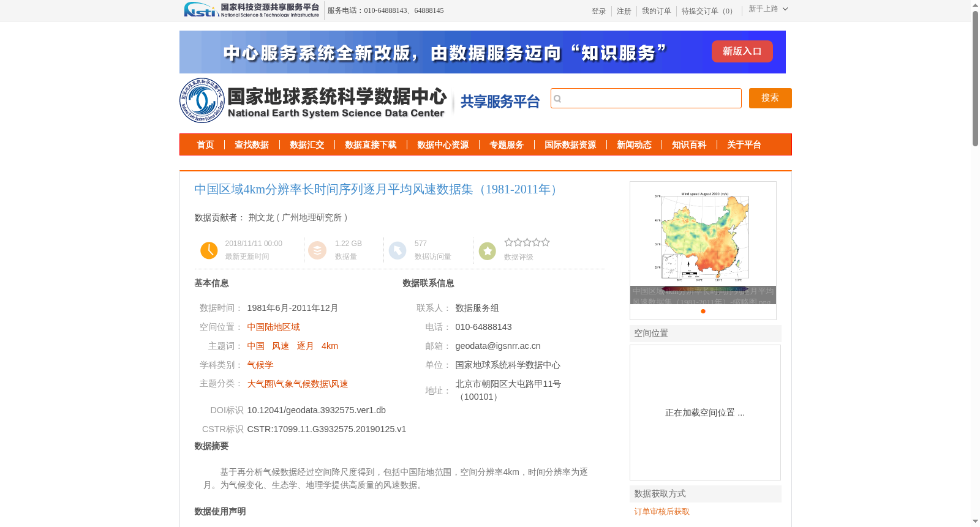The height and width of the screenshot is (527, 980).
Task: Click the 数据时间 value 1981年6月-2011年12月
Action: [x=293, y=308]
